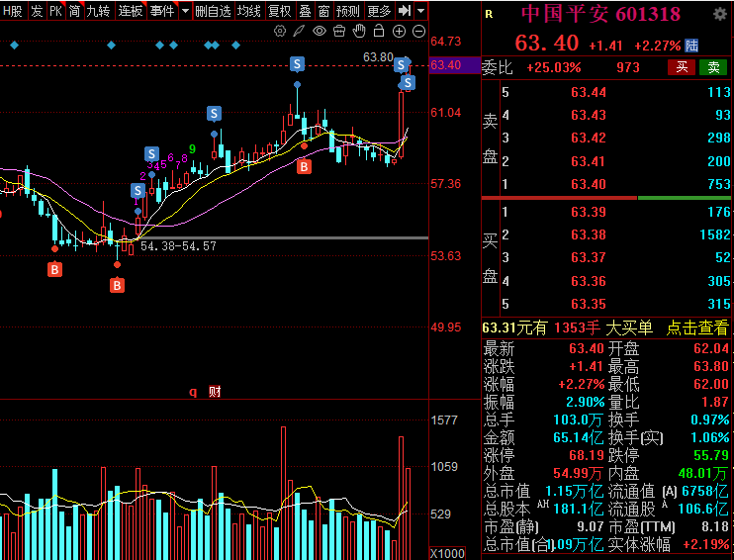The image size is (734, 560).
Task: Click the 财 finance event marker
Action: pos(215,392)
